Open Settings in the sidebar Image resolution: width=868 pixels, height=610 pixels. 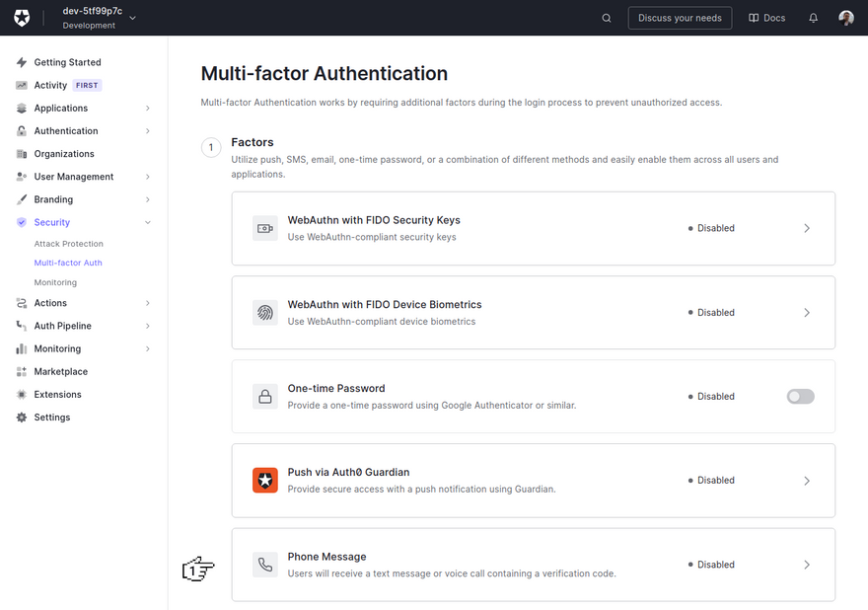click(52, 418)
